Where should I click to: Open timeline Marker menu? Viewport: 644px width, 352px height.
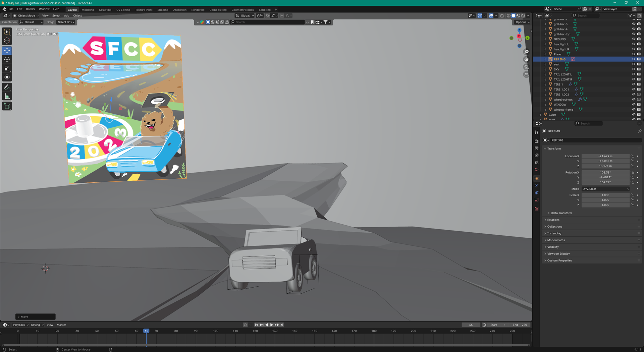pyautogui.click(x=61, y=325)
